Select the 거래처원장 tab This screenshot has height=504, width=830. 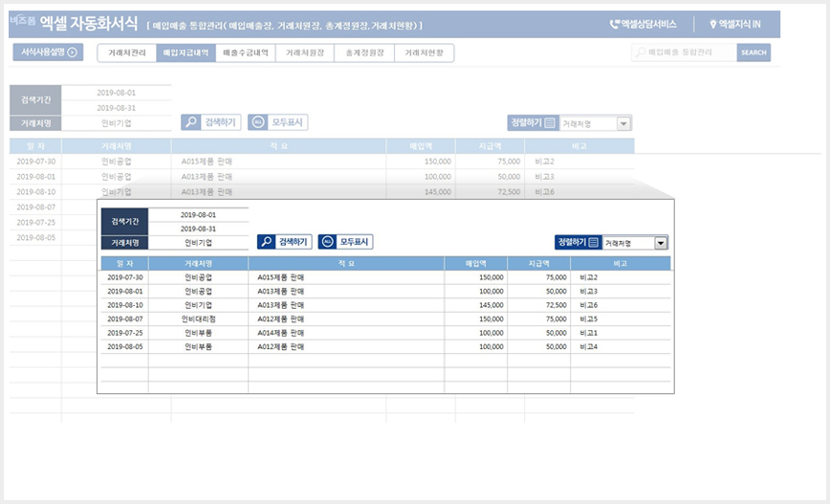[305, 53]
